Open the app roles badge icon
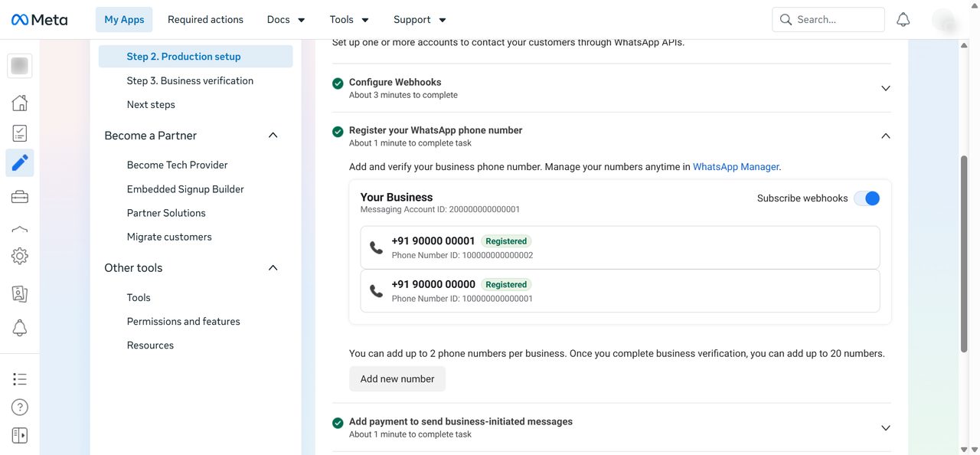The width and height of the screenshot is (980, 455). tap(20, 293)
